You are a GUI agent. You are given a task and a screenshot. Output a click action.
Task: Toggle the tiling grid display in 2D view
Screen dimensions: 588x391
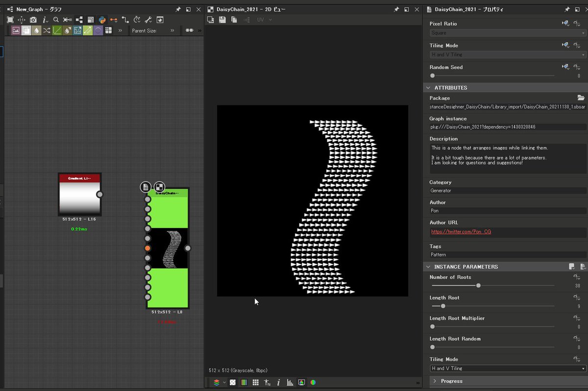(x=255, y=382)
